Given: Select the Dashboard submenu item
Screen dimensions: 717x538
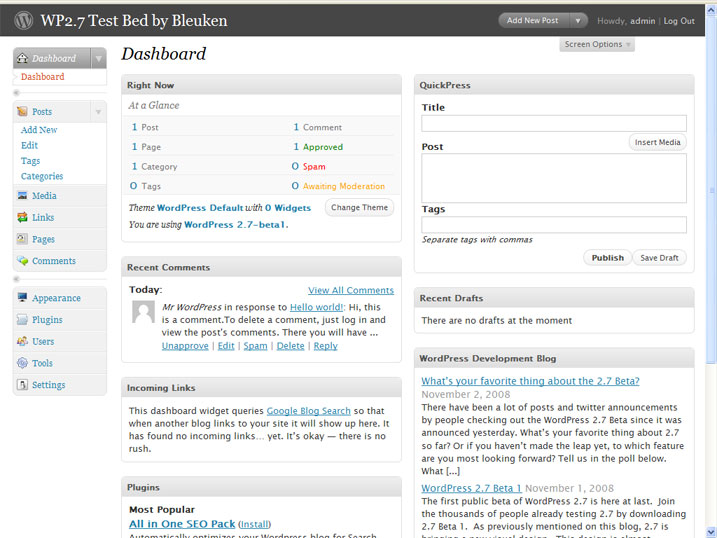Looking at the screenshot, I should pos(43,77).
